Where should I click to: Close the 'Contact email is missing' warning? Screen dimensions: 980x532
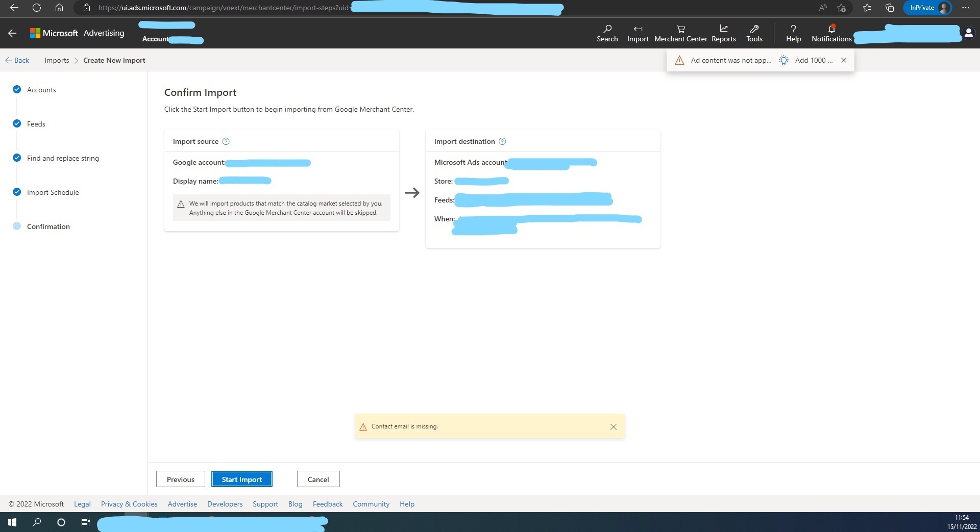click(x=614, y=427)
